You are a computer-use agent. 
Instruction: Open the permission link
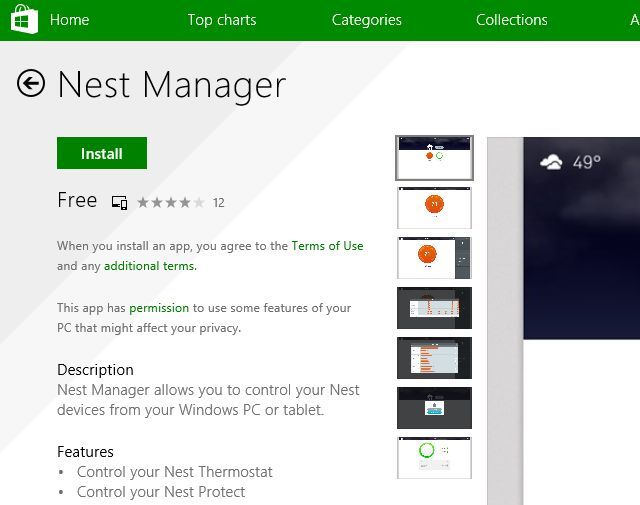tap(159, 308)
